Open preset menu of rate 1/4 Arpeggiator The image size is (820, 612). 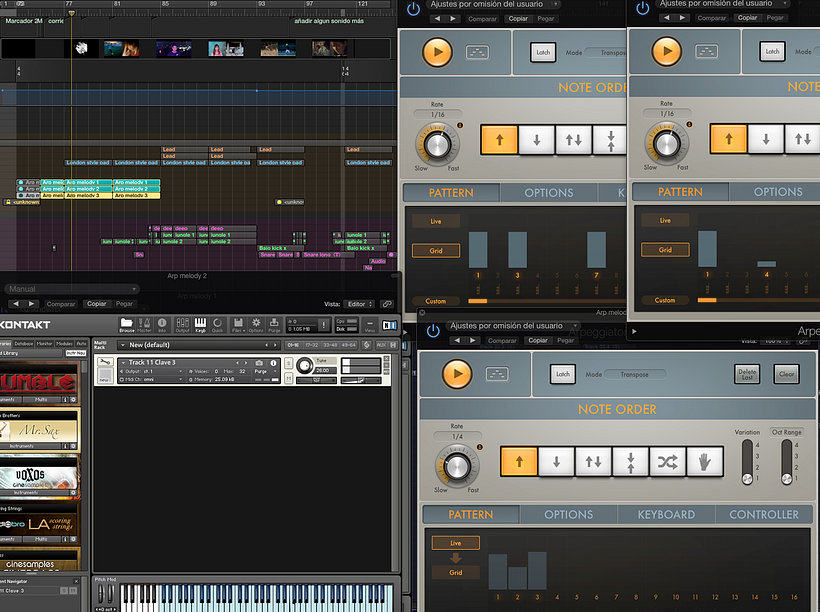coord(512,326)
